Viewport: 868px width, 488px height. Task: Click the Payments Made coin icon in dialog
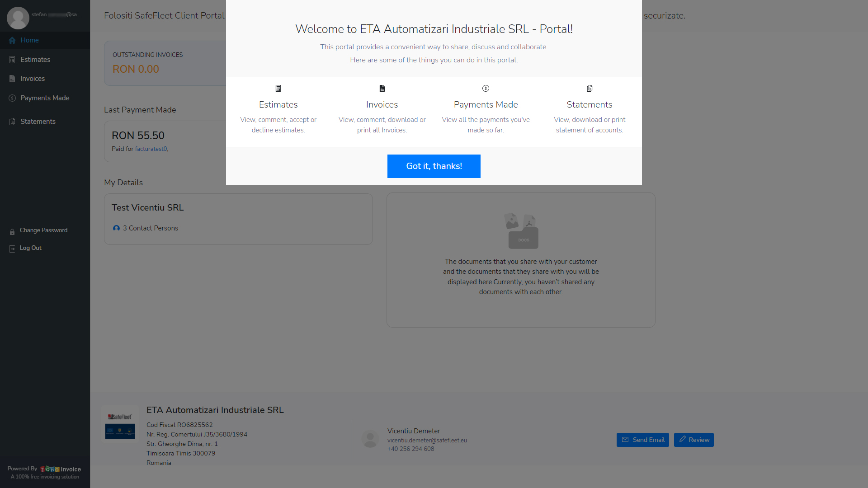(486, 89)
